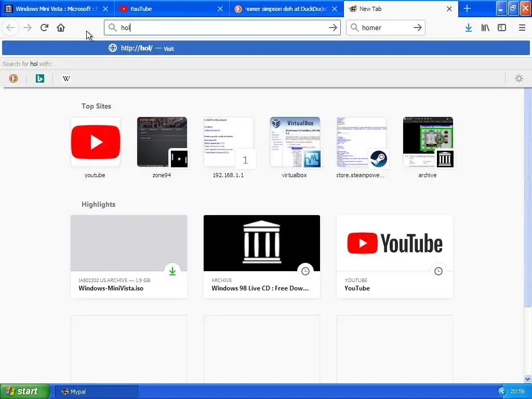
Task: Open Windows-MiniVista.iso highlight card
Action: [x=129, y=257]
